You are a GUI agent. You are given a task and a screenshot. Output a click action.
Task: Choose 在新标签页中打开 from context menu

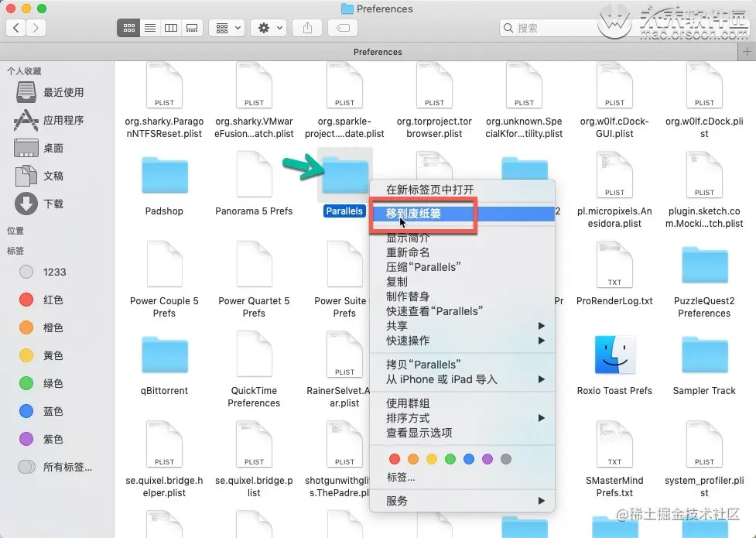[463, 190]
